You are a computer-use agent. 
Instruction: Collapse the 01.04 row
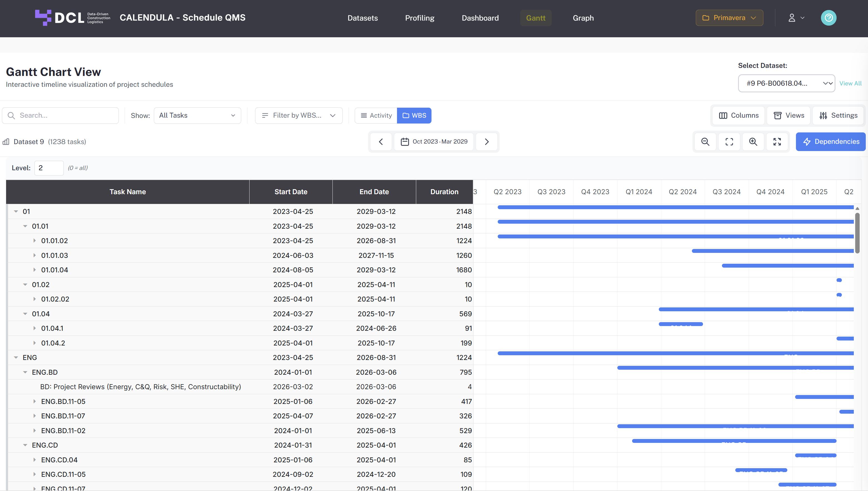(x=25, y=314)
